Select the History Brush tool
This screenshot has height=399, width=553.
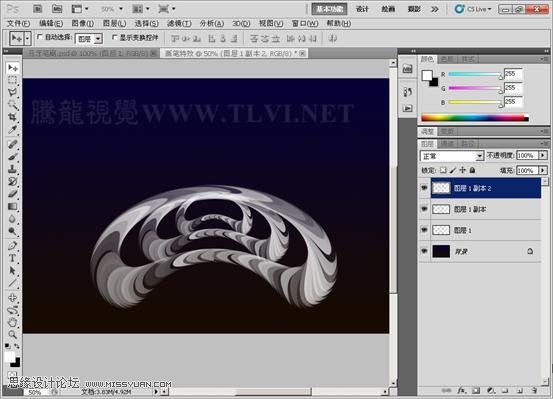tap(13, 181)
